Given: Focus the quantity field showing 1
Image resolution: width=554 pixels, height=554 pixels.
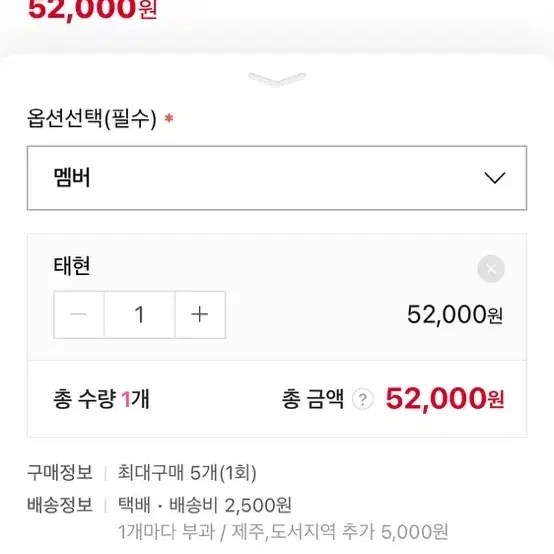Looking at the screenshot, I should tap(140, 314).
